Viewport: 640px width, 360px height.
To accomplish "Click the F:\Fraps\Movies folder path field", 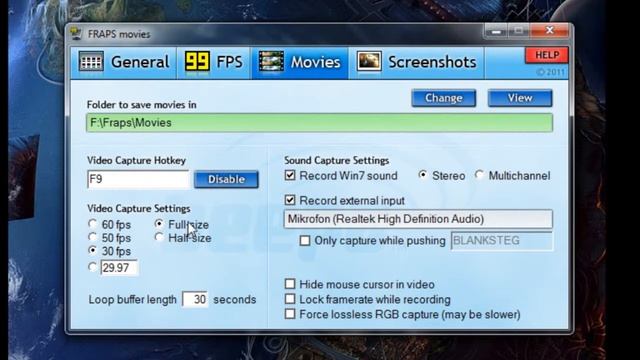I will coord(320,123).
